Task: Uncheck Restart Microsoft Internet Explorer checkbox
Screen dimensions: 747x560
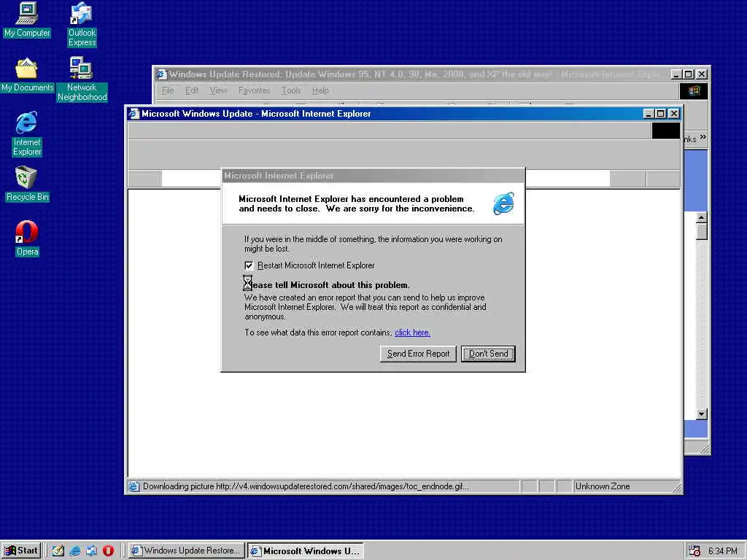Action: pyautogui.click(x=249, y=265)
